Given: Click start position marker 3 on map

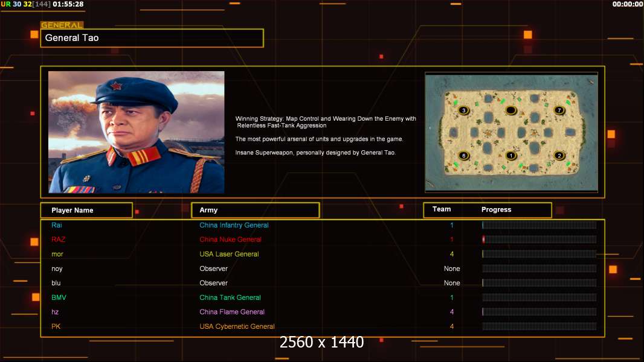Looking at the screenshot, I should click(x=464, y=110).
